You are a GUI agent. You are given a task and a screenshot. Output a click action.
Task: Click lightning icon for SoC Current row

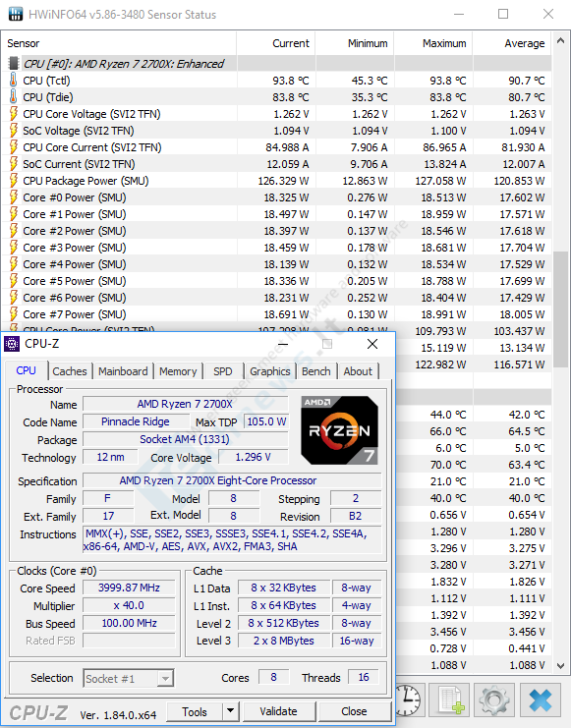point(14,163)
